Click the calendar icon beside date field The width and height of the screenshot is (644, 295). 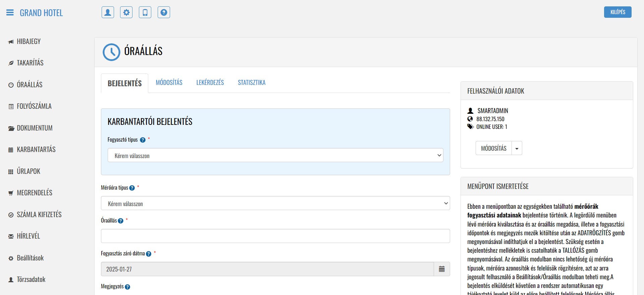click(442, 269)
